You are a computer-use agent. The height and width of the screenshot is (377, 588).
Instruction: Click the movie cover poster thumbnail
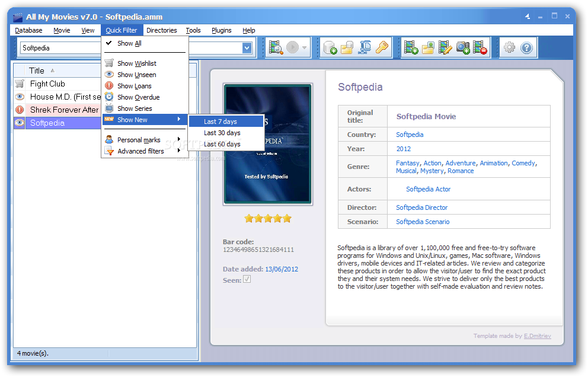pos(268,144)
